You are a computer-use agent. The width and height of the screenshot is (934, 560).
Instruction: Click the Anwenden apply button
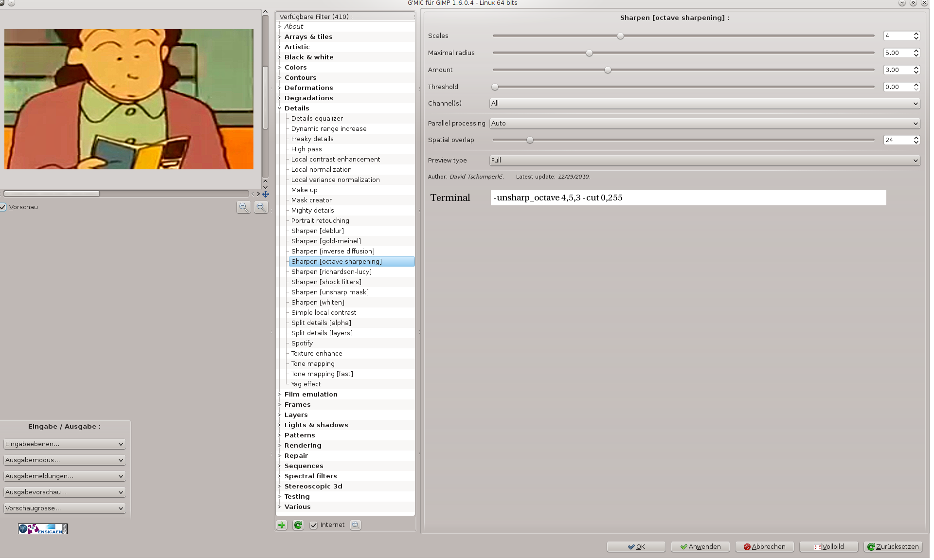click(700, 547)
